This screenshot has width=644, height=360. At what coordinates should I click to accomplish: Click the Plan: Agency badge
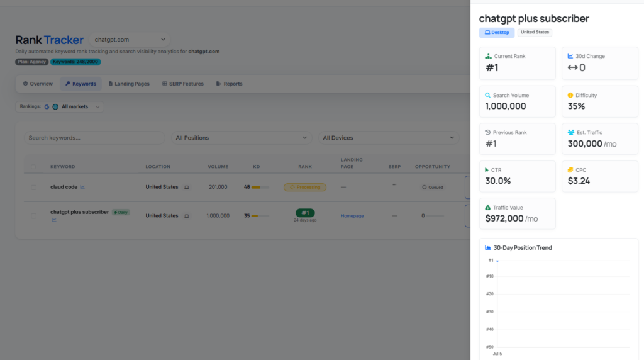(x=31, y=62)
